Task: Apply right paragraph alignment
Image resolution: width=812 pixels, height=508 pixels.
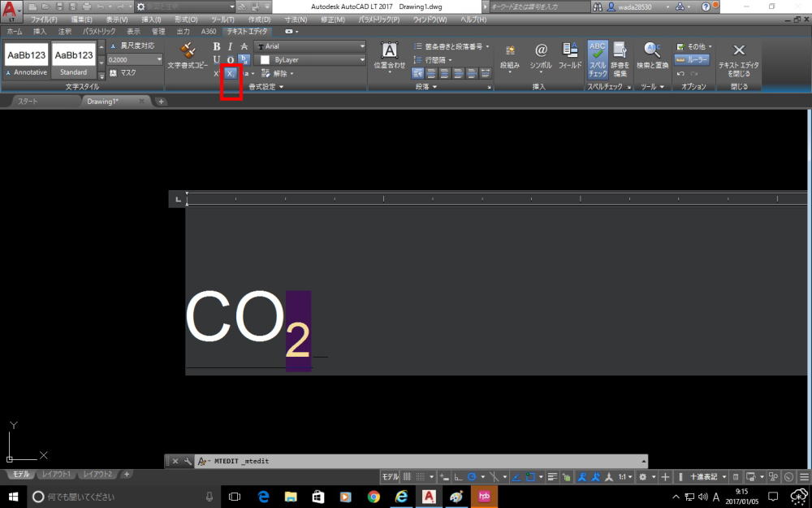Action: [458, 74]
